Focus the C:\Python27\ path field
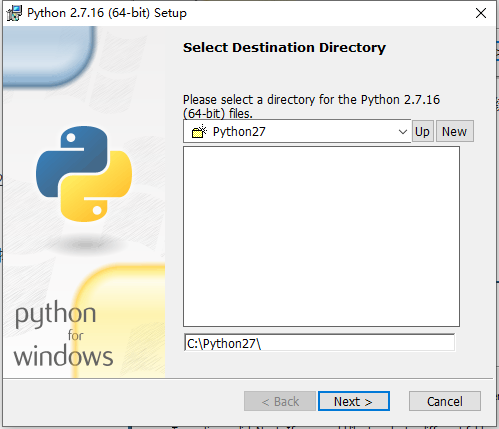This screenshot has height=429, width=499. (x=319, y=343)
